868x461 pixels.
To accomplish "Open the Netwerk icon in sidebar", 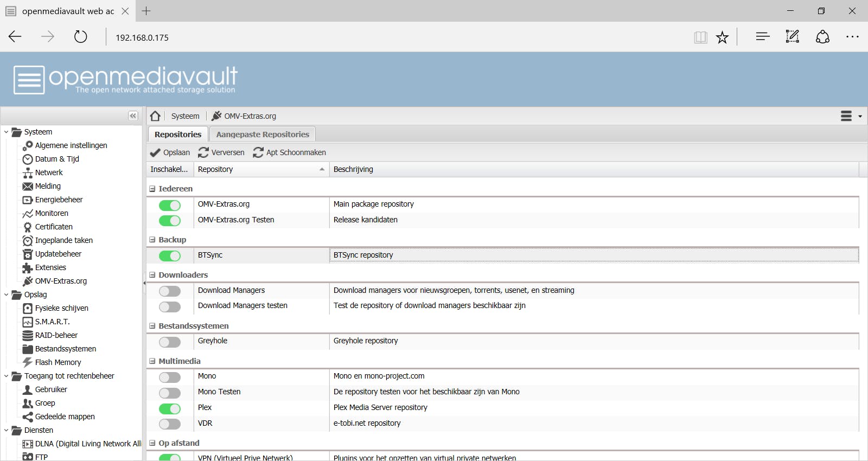I will 28,172.
